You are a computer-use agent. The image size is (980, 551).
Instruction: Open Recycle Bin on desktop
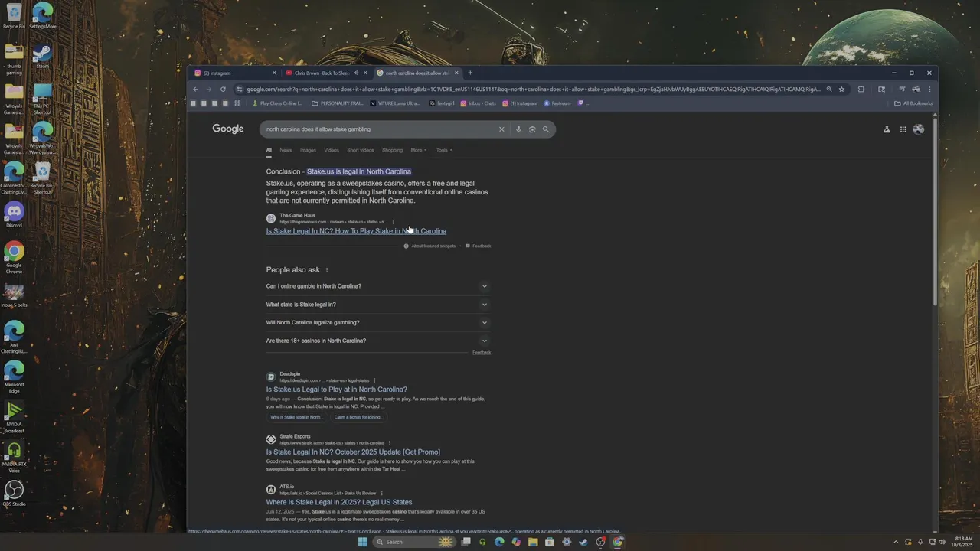tap(14, 16)
